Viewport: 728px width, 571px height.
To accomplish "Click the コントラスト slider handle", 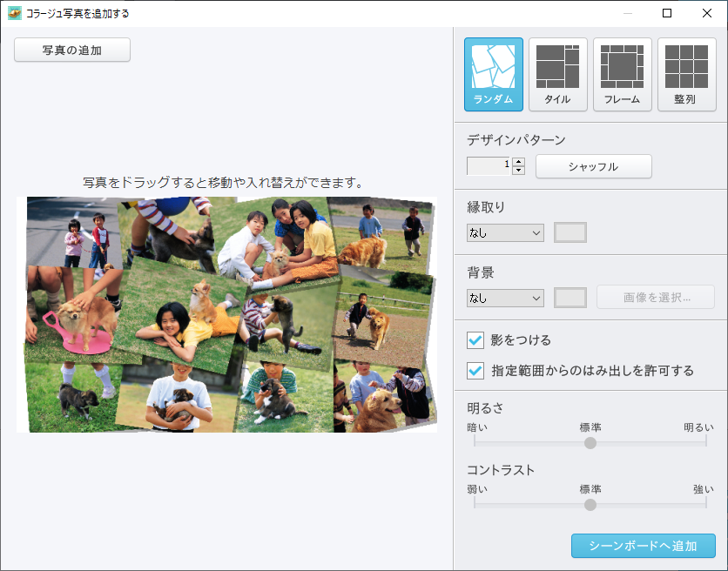I will 590,505.
